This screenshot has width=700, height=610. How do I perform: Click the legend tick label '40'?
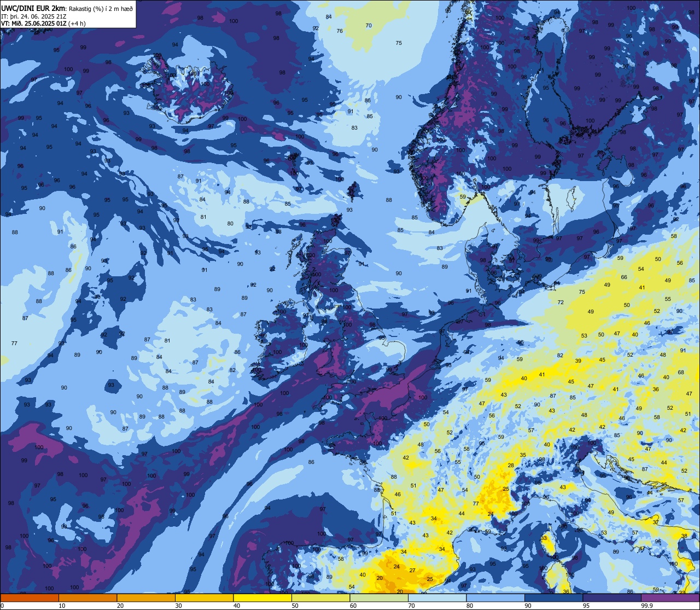point(237,606)
